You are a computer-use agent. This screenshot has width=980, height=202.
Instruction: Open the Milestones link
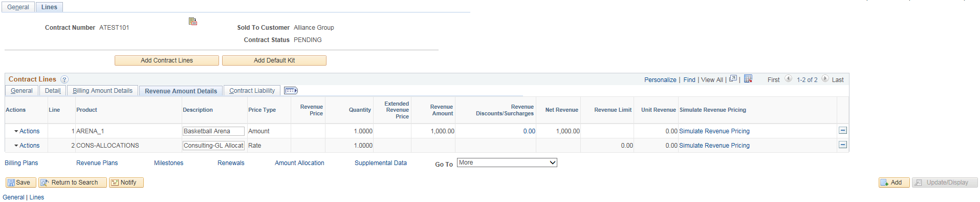pyautogui.click(x=168, y=163)
